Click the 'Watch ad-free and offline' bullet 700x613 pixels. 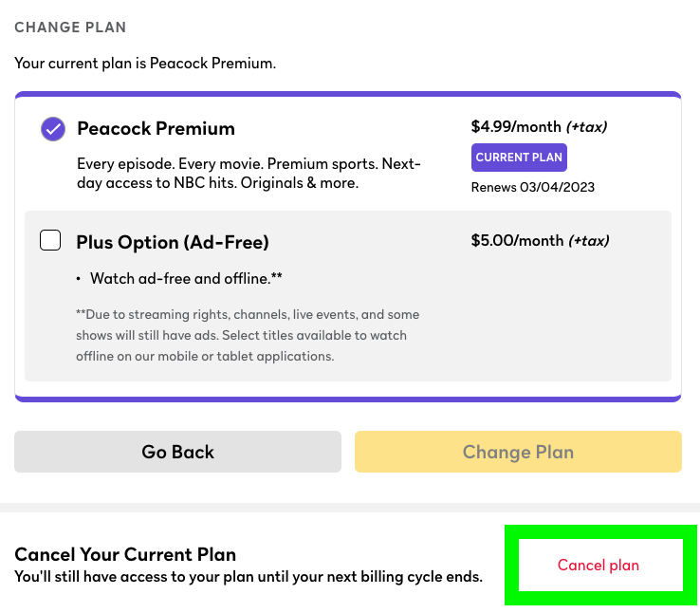[186, 279]
